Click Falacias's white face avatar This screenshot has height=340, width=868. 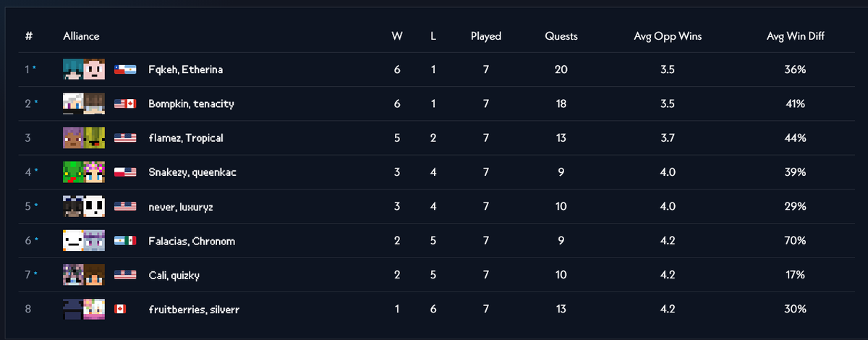point(73,241)
